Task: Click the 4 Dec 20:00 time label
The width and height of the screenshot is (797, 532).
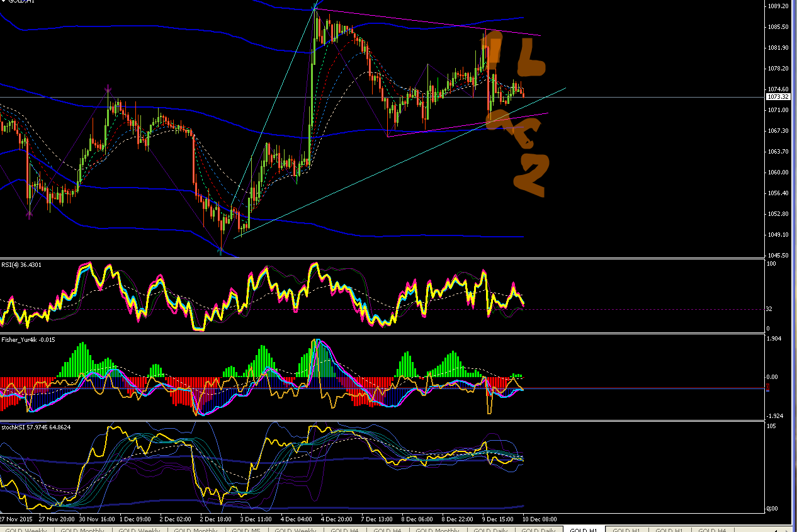Action: [337, 520]
